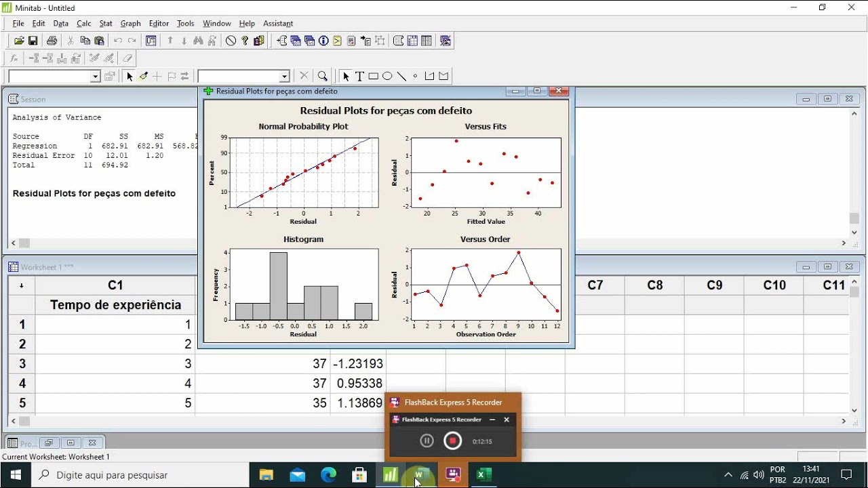Select column header C1
Viewport: 868px width, 488px height.
[115, 285]
